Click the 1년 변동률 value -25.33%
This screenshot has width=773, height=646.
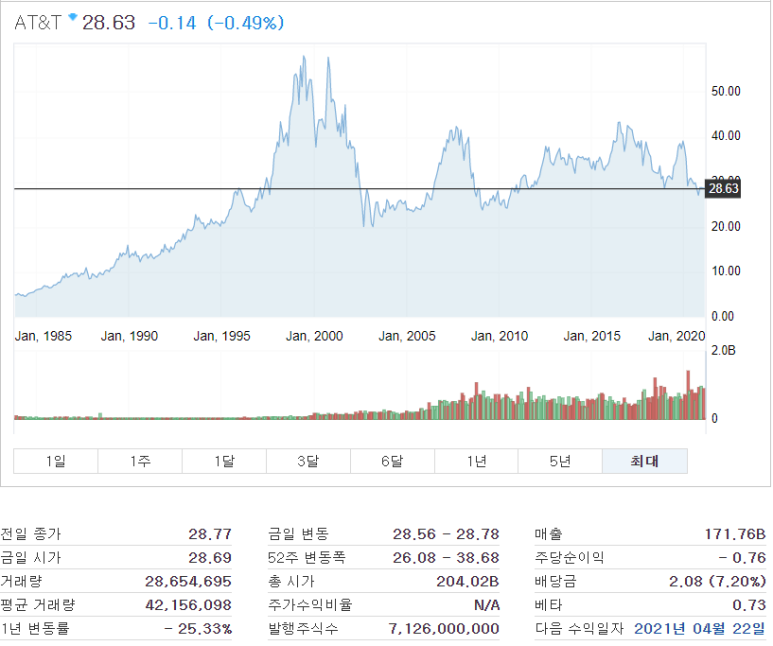198,629
